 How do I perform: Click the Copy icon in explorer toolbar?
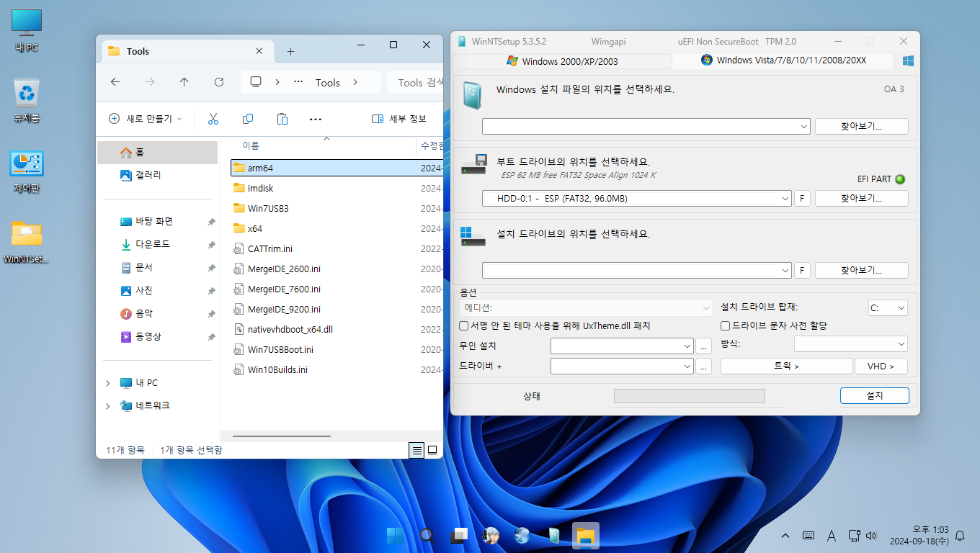(248, 119)
